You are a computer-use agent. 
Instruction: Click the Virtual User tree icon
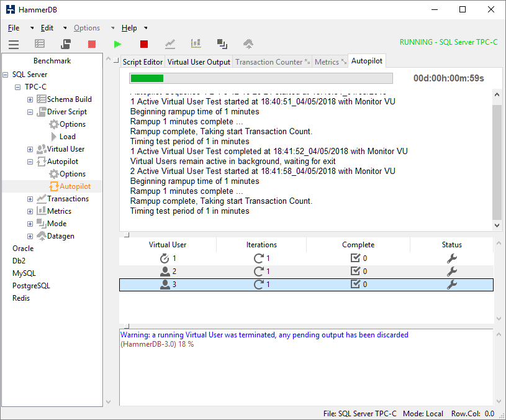coord(42,149)
